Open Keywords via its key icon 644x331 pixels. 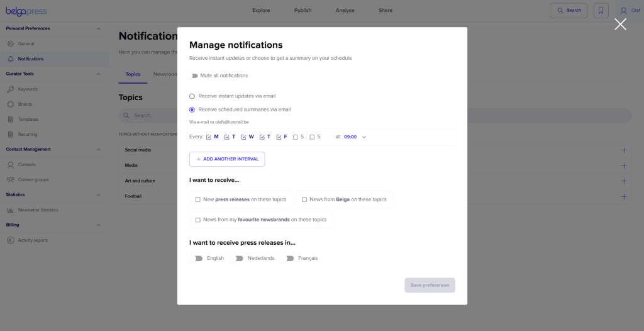click(11, 89)
